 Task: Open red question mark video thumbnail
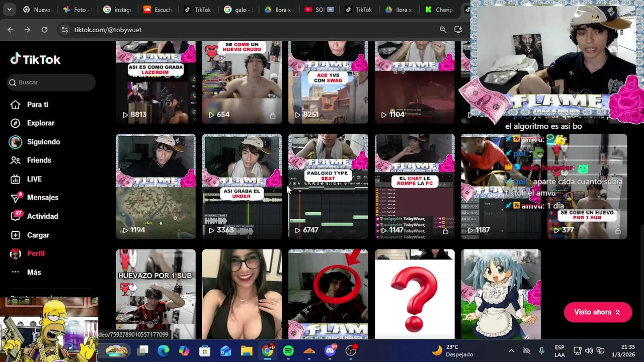[415, 294]
